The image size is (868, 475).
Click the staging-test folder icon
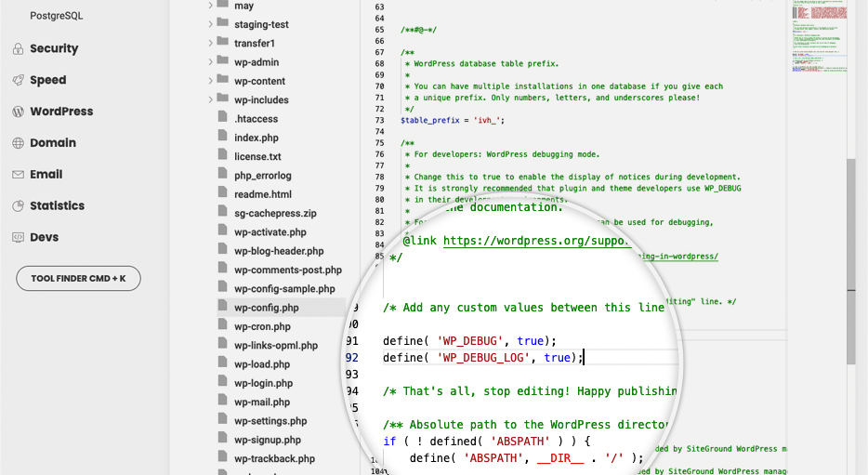pos(222,22)
